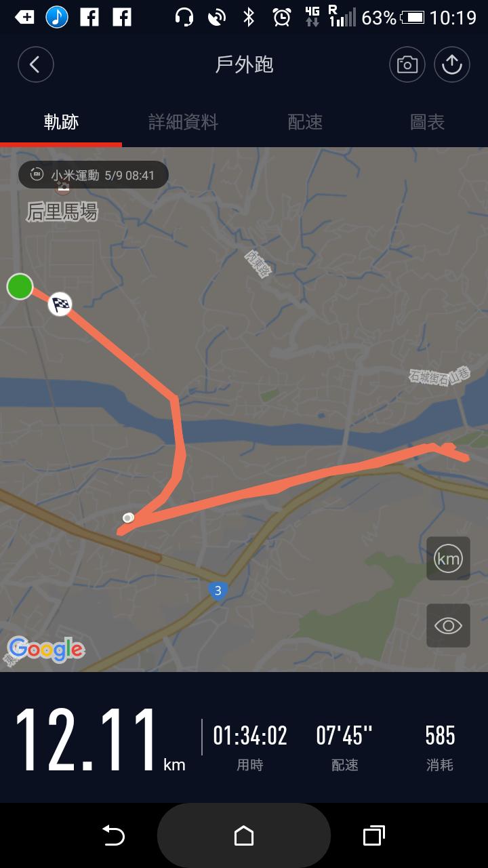Tap Android home navigation button

coord(244,836)
